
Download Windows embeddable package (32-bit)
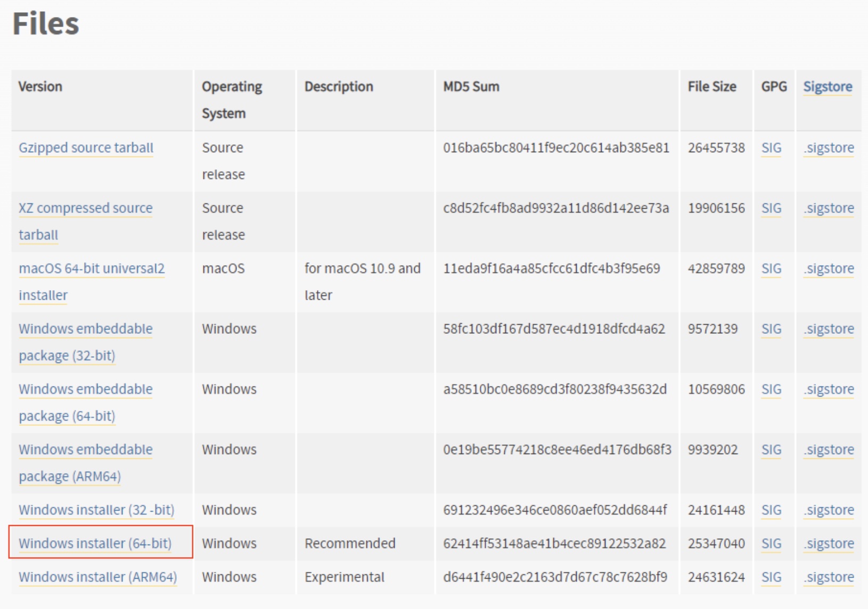pyautogui.click(x=85, y=342)
